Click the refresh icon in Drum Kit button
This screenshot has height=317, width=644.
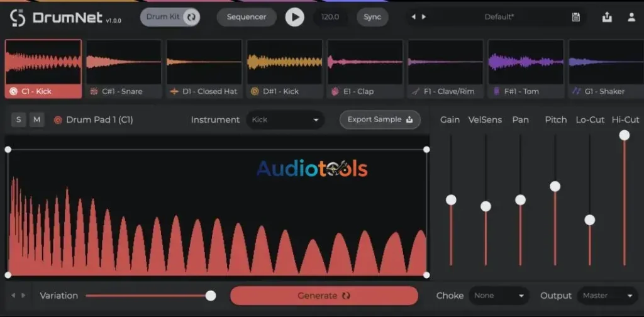click(191, 17)
